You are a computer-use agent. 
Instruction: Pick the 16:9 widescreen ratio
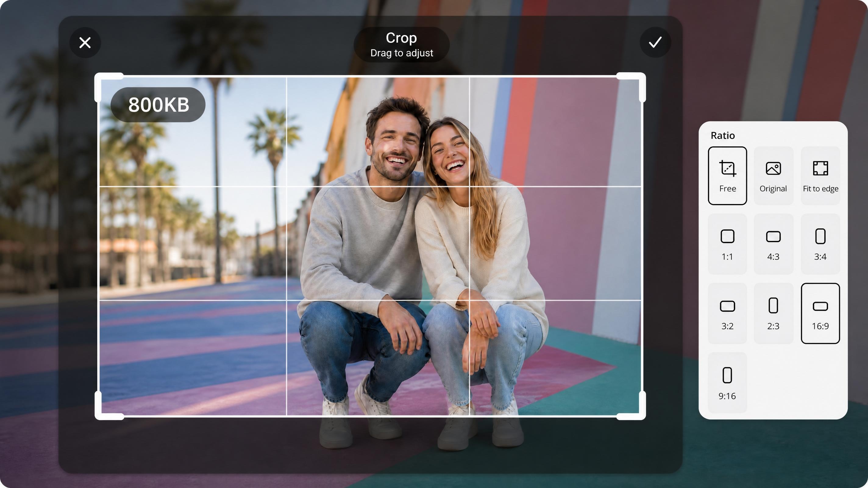[x=820, y=313]
